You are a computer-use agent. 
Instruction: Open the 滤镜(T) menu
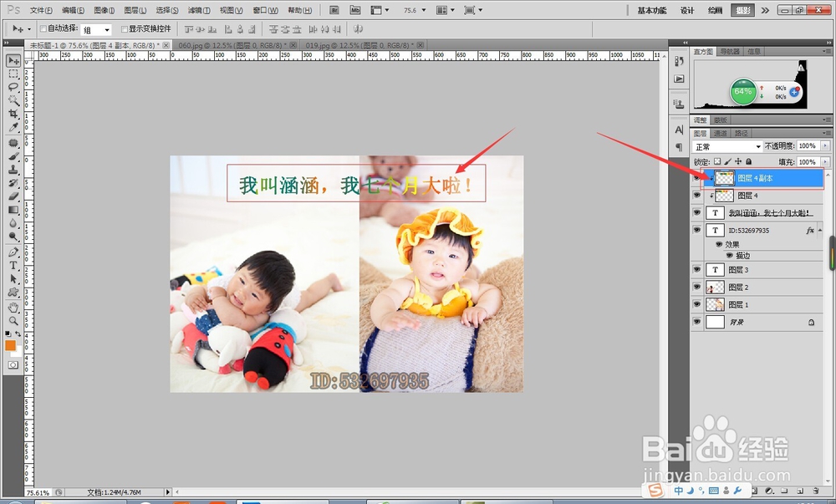[x=199, y=10]
